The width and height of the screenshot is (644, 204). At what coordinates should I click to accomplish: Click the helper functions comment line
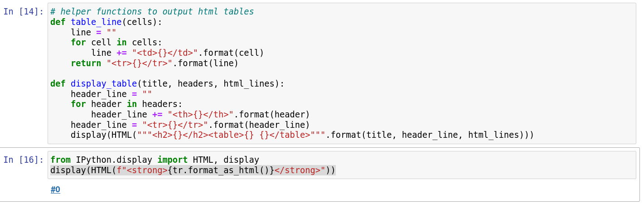point(152,12)
